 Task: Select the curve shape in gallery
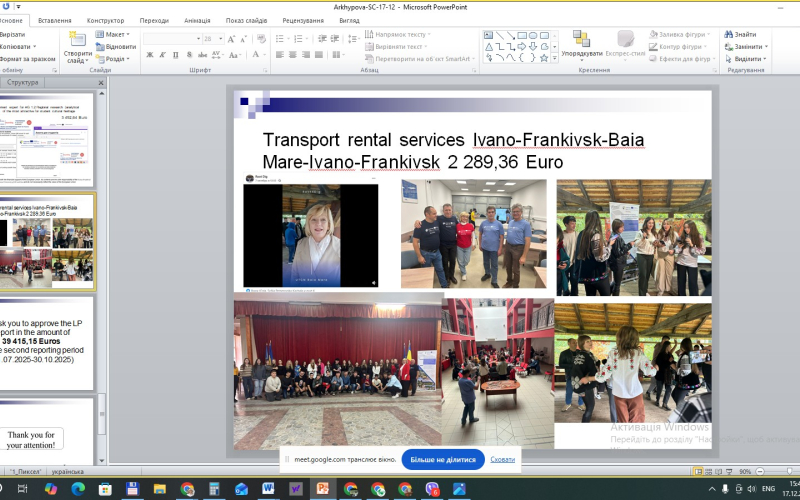coord(511,58)
